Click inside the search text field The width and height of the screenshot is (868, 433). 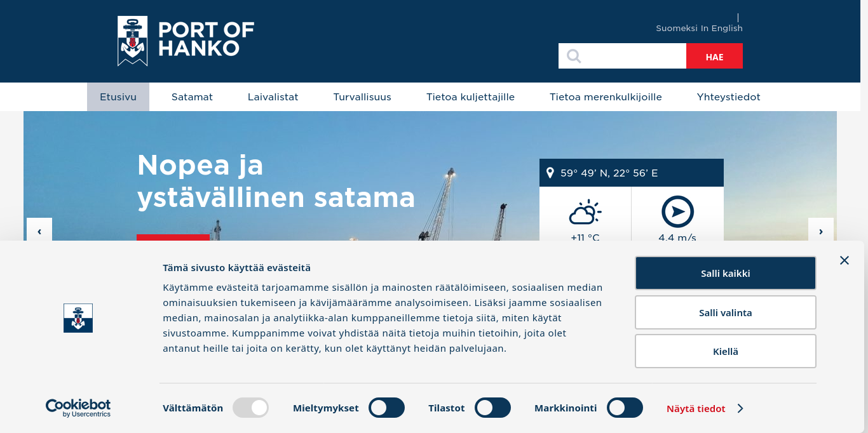(x=632, y=57)
